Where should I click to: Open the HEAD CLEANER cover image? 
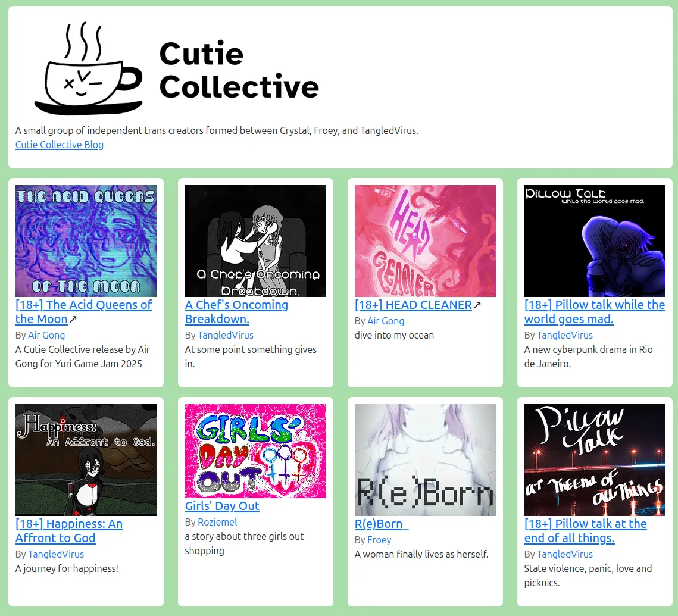pos(425,241)
